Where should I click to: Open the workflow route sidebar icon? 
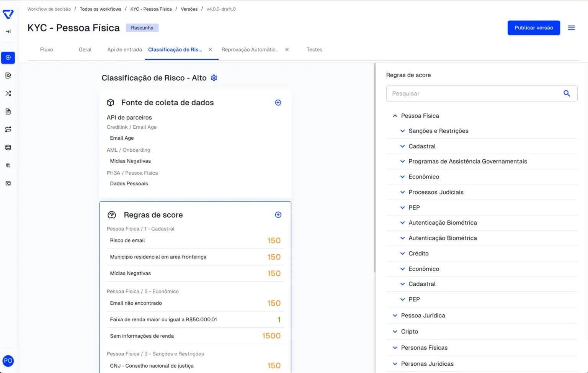click(8, 129)
